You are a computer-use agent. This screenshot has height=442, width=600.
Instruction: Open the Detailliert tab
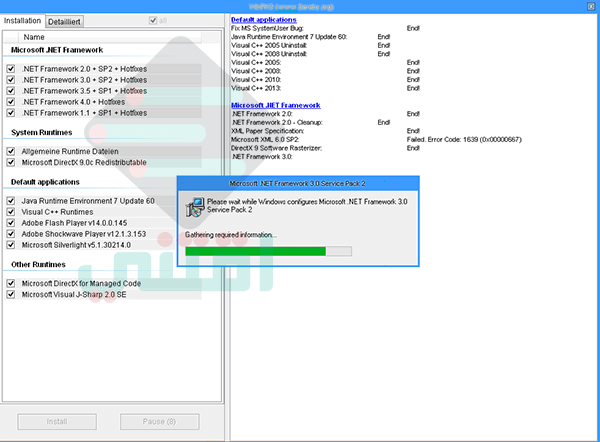(64, 22)
